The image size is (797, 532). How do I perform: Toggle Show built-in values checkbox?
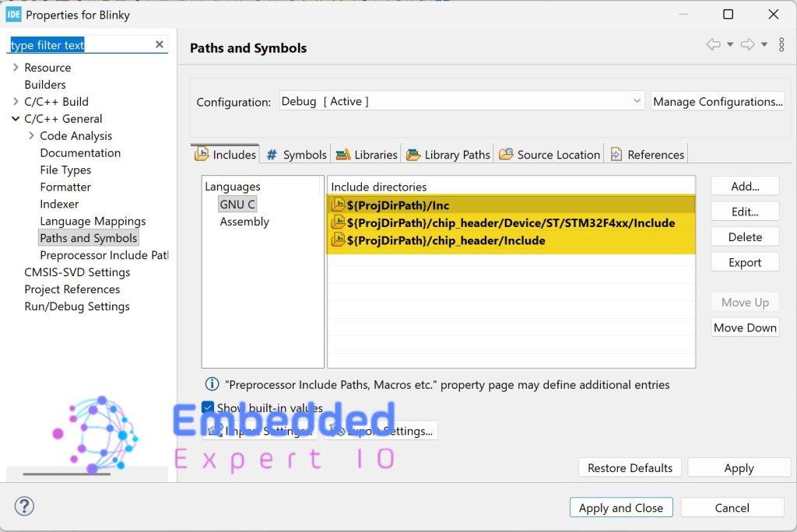(x=208, y=408)
